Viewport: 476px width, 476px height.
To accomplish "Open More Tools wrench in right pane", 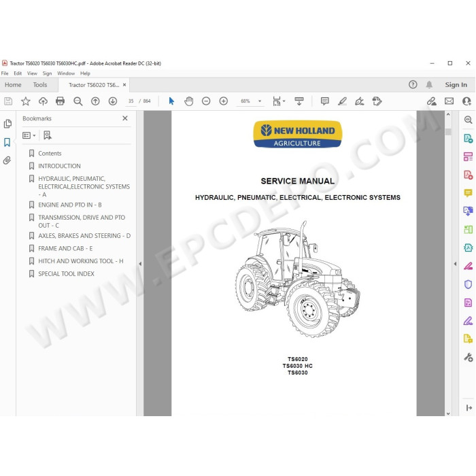I will 468,357.
